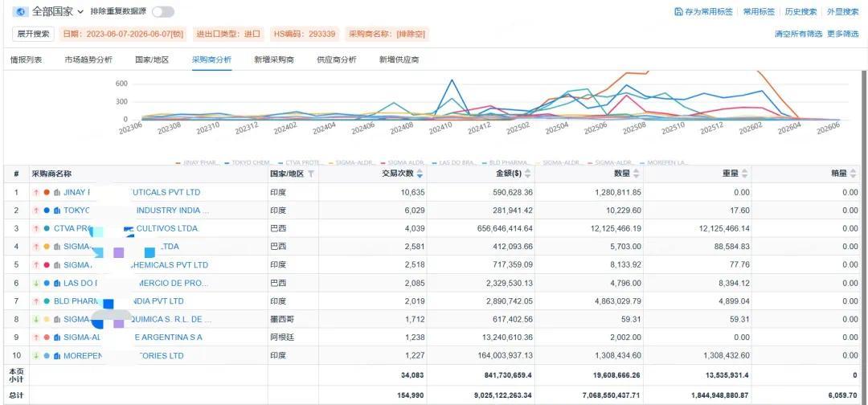
Task: Switch to the 供应商分析 tab
Action: [x=336, y=59]
